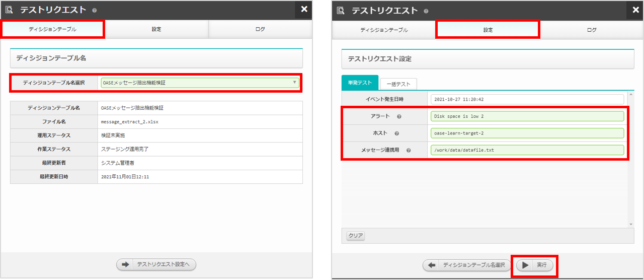Image resolution: width=644 pixels, height=280 pixels.
Task: Select ディシジョンテーブル tab in right dialog
Action: coord(384,30)
